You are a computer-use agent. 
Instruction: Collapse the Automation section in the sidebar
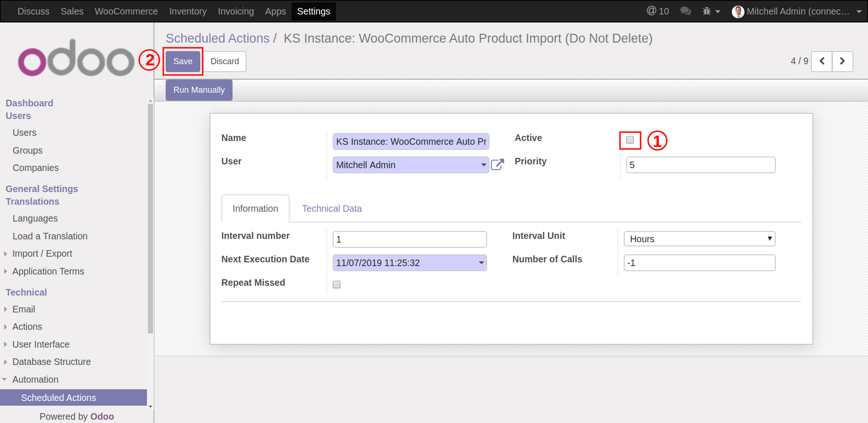35,379
